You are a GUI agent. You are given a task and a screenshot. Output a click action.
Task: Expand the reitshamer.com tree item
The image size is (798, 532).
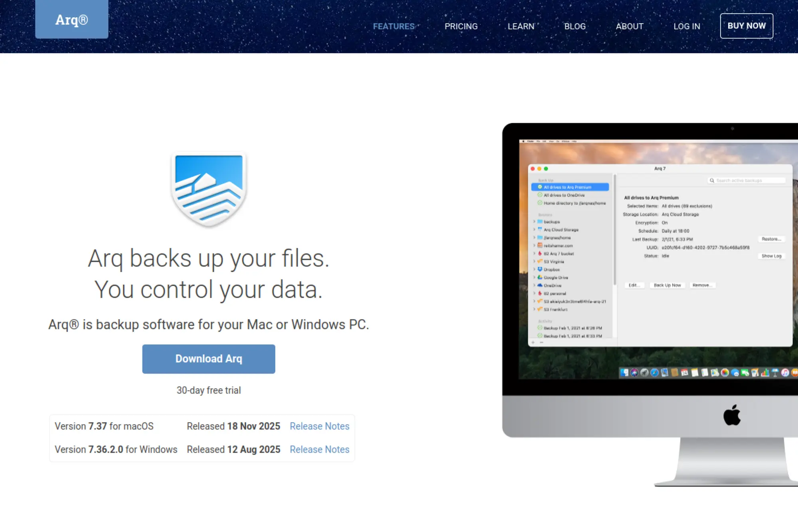pos(534,246)
